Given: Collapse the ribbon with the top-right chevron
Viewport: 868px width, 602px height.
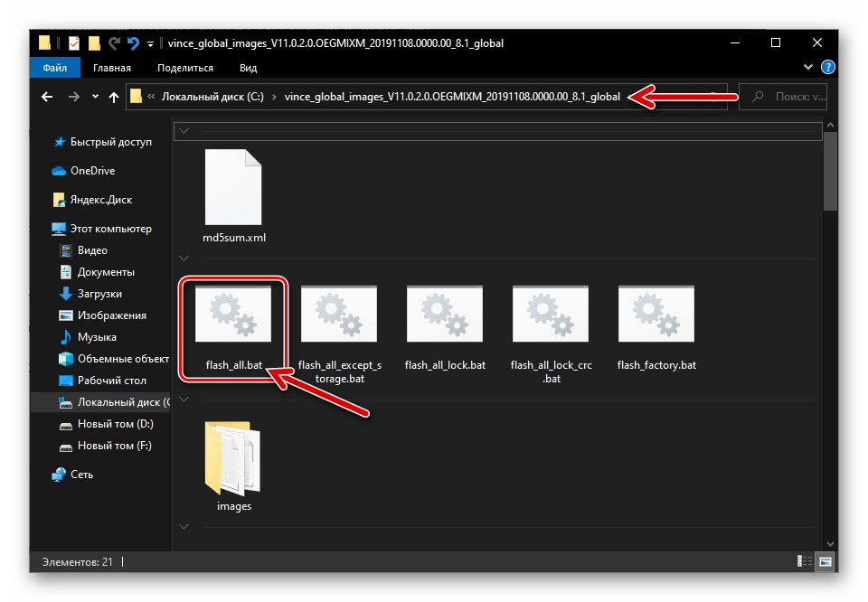Looking at the screenshot, I should click(x=808, y=66).
